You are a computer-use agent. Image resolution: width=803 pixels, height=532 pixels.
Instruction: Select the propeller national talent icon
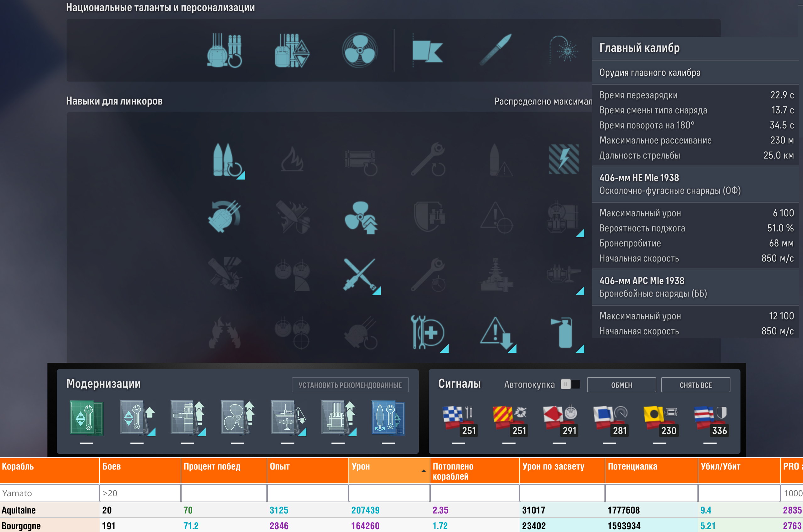tap(360, 50)
